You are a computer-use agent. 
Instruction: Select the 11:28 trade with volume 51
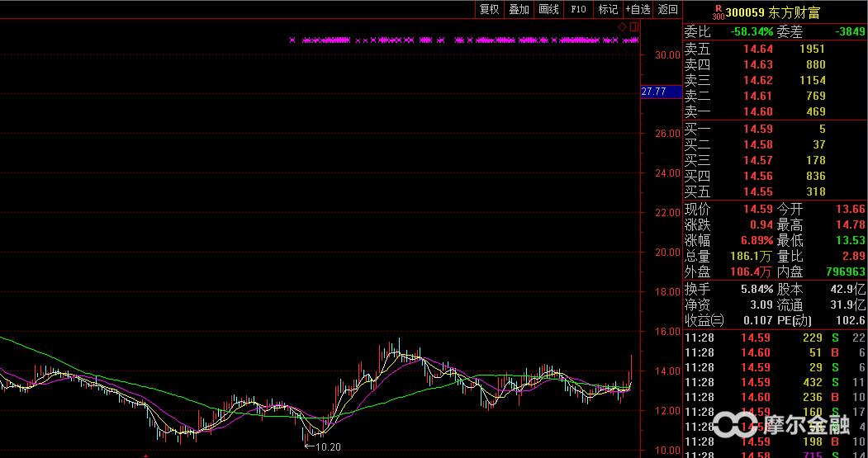[775, 352]
